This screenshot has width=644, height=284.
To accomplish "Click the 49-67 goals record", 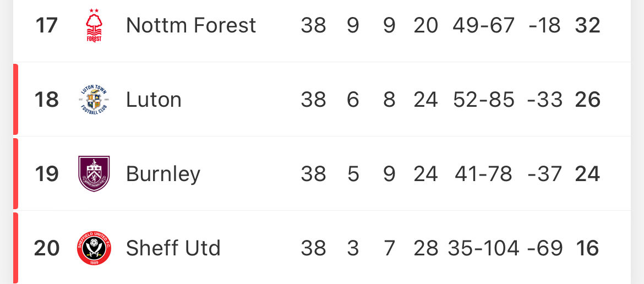I will (484, 25).
